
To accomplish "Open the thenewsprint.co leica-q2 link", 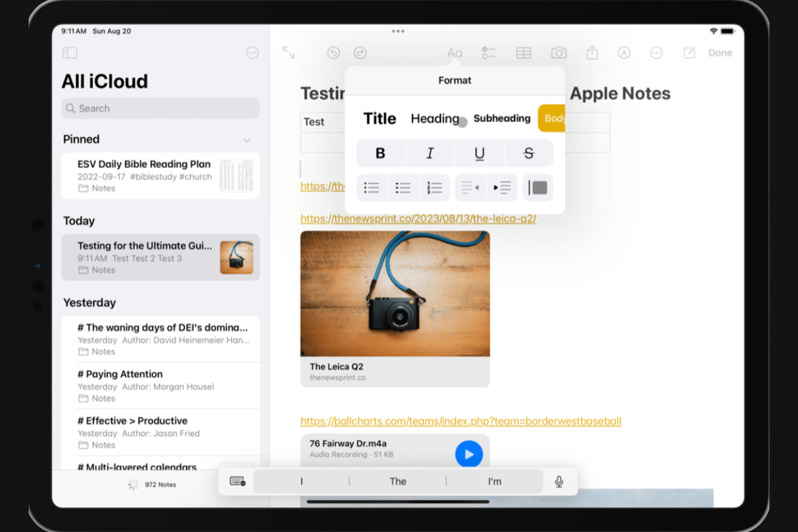I will coord(418,218).
